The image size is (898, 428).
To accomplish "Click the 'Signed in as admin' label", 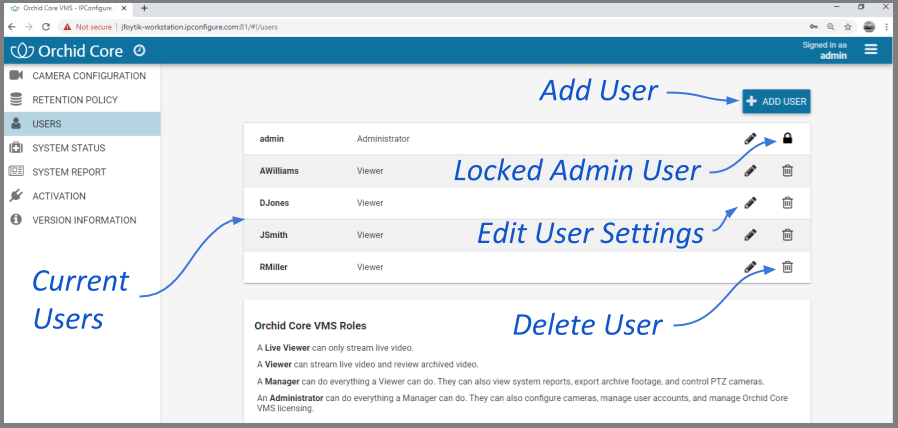I will click(825, 50).
